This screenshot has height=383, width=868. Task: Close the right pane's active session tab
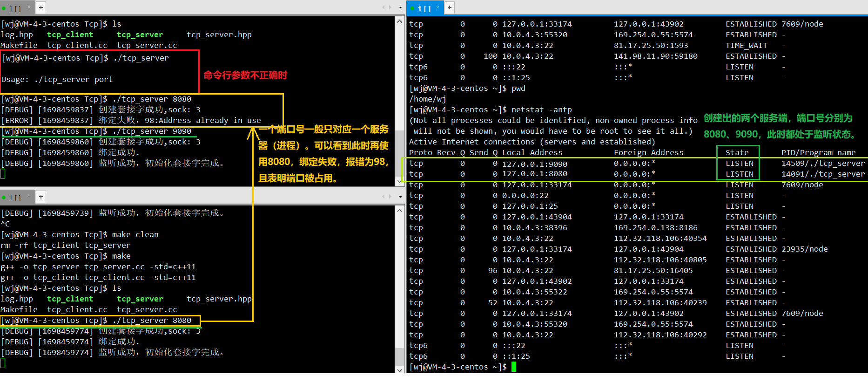437,7
